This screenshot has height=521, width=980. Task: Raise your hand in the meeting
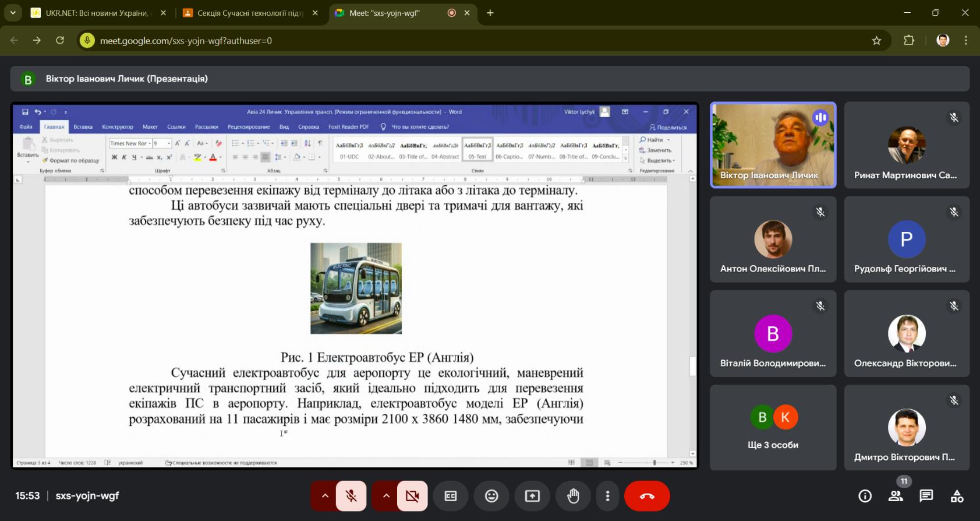coord(573,496)
